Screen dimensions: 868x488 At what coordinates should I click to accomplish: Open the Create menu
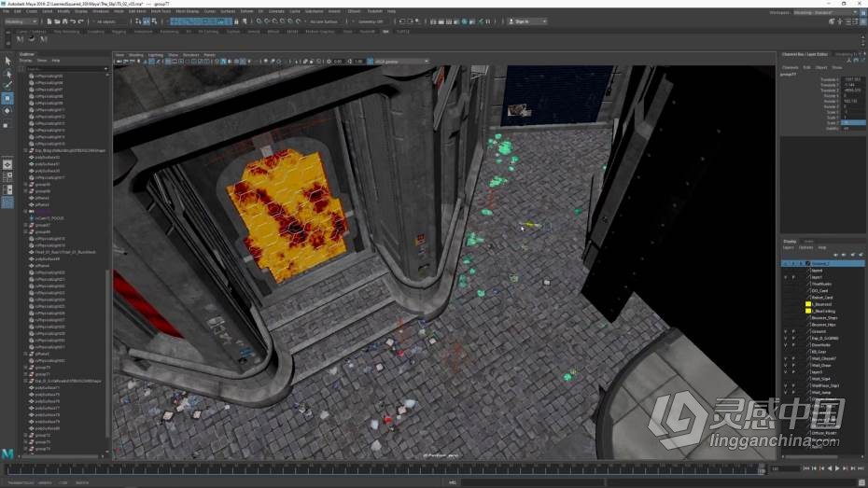click(x=32, y=11)
